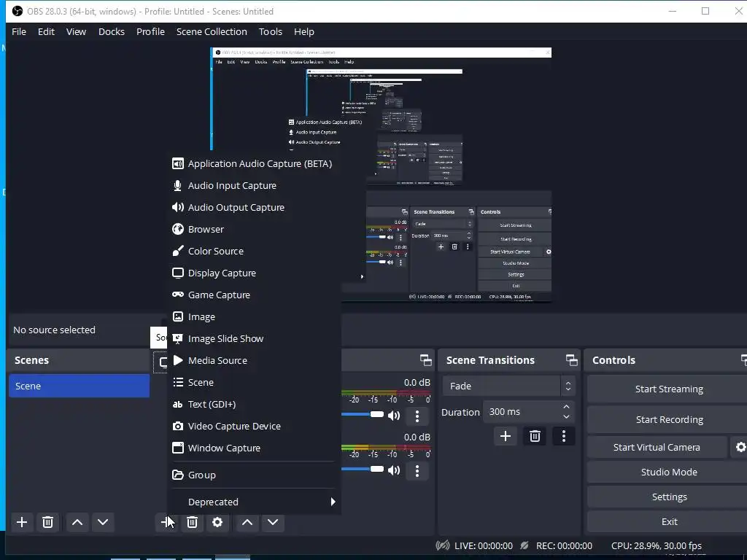Open transition properties three-dot menu
747x560 pixels.
pyautogui.click(x=564, y=436)
